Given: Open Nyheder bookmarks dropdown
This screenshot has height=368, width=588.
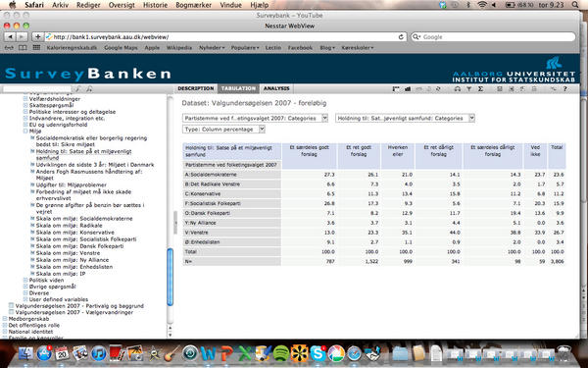Looking at the screenshot, I should tap(212, 48).
